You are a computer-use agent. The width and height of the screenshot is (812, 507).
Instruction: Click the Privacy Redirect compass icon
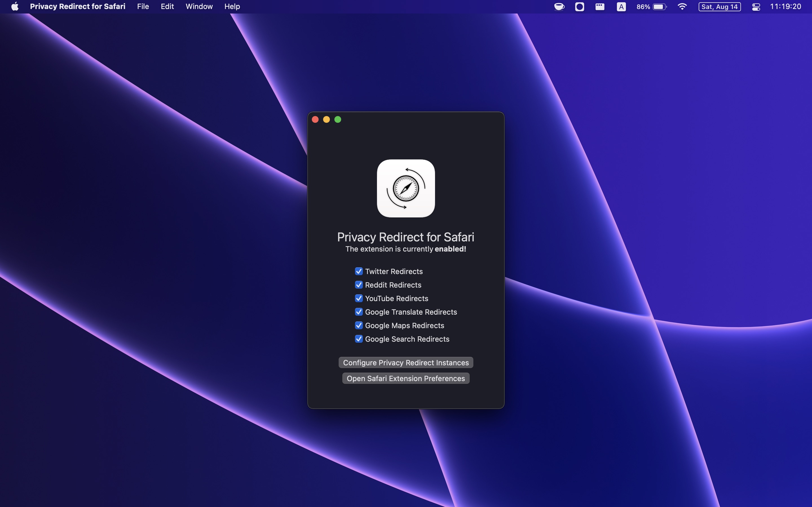(x=405, y=188)
